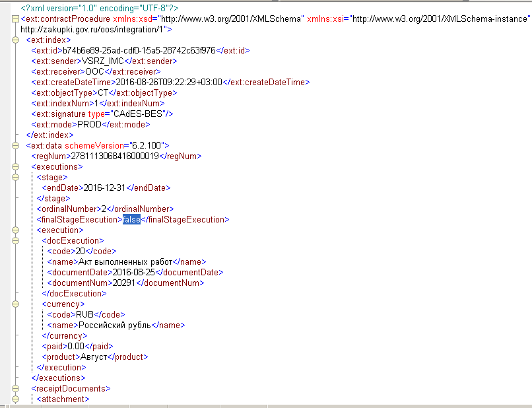Click the endDate value 2016-12-31
The image size is (532, 408).
click(104, 187)
